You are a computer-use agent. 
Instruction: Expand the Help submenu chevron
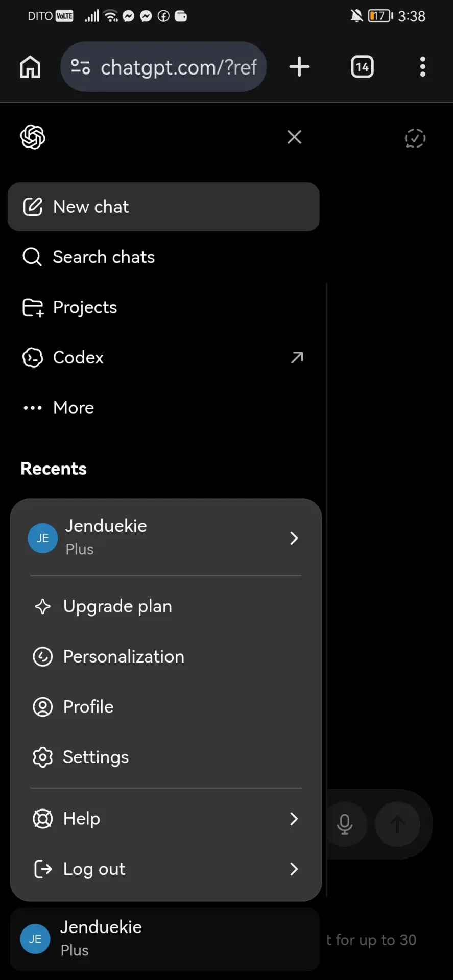[294, 819]
